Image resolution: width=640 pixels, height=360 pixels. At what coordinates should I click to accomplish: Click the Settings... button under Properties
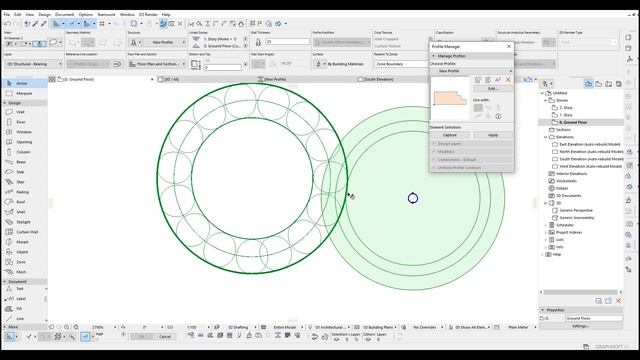(581, 326)
